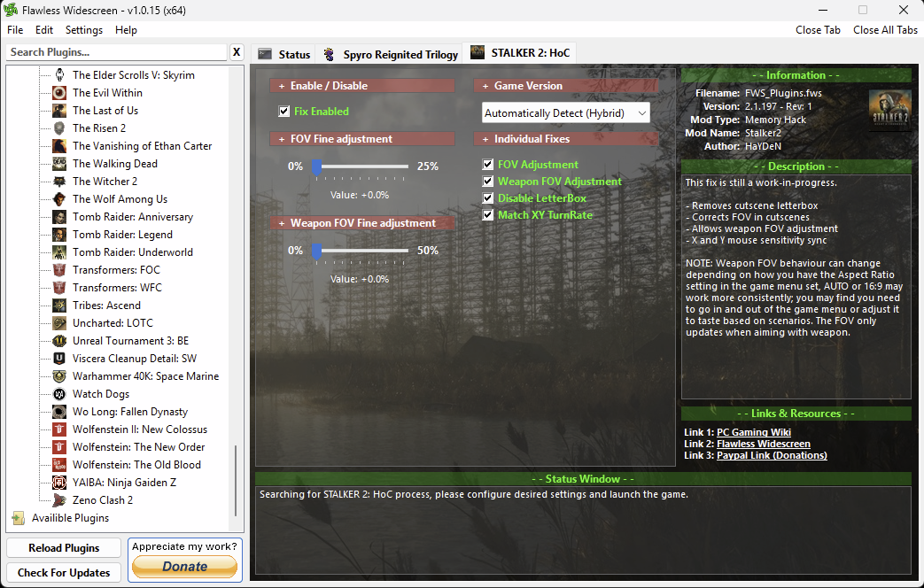
Task: Click The Vanishing of Ethan Carter icon
Action: click(59, 145)
